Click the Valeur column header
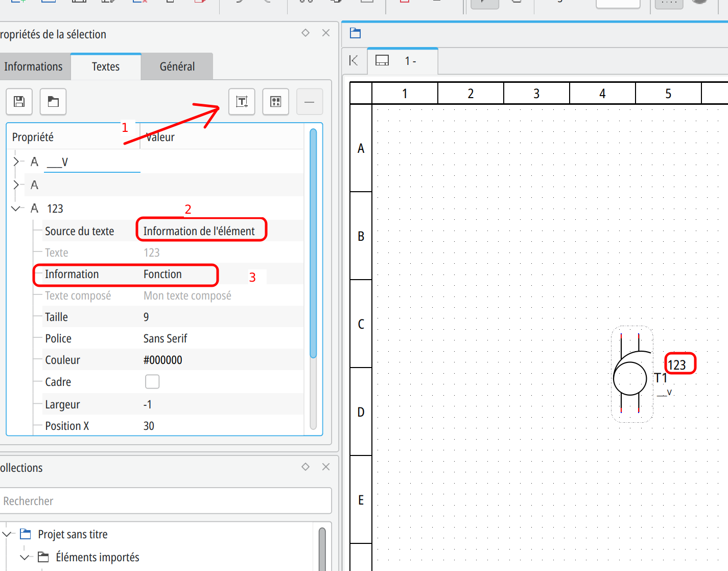728x571 pixels. (222, 137)
